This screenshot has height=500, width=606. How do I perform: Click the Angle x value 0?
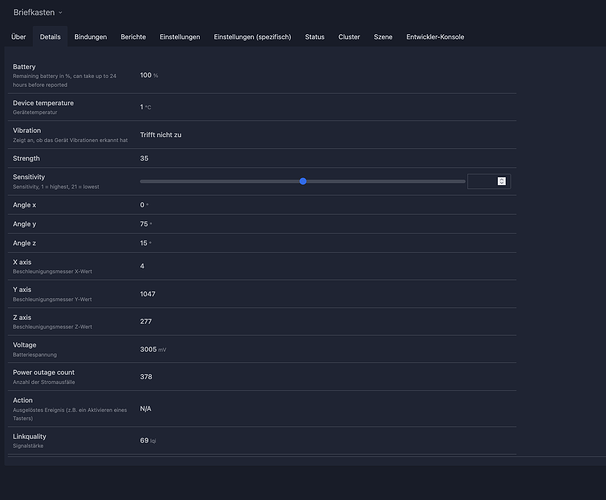144,205
